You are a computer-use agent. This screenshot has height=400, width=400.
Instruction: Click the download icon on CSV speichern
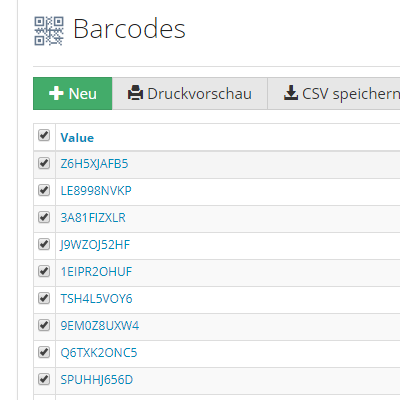click(291, 93)
